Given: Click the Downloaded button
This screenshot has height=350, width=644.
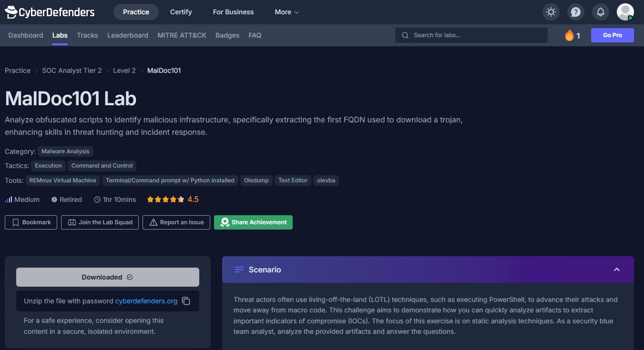Looking at the screenshot, I should (108, 277).
